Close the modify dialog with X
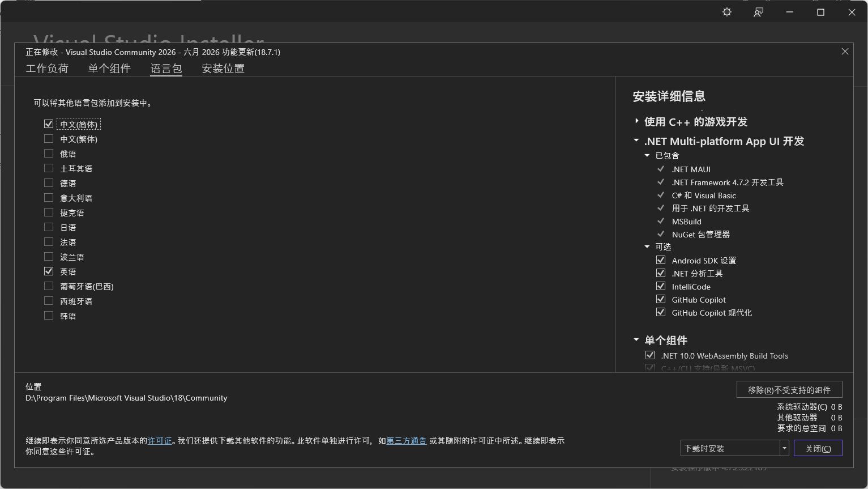This screenshot has height=489, width=868. (x=845, y=52)
